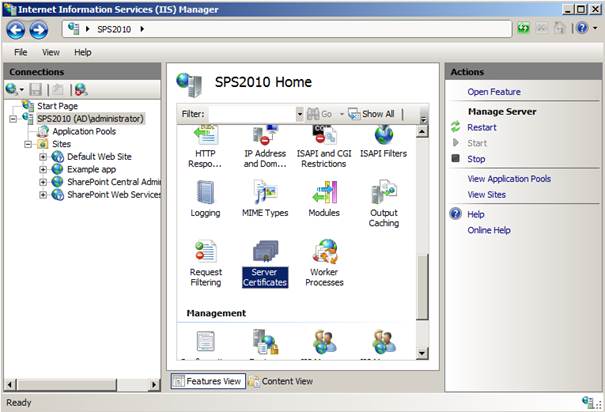Click the Go filter button
The image size is (605, 412).
[320, 114]
